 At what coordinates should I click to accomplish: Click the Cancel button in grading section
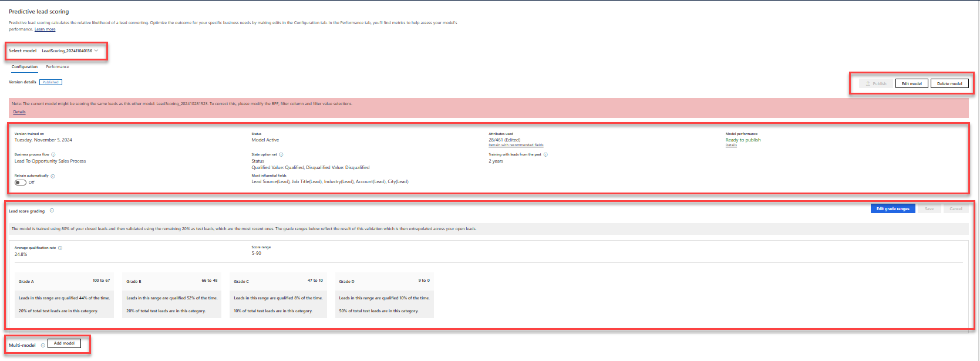pyautogui.click(x=956, y=208)
